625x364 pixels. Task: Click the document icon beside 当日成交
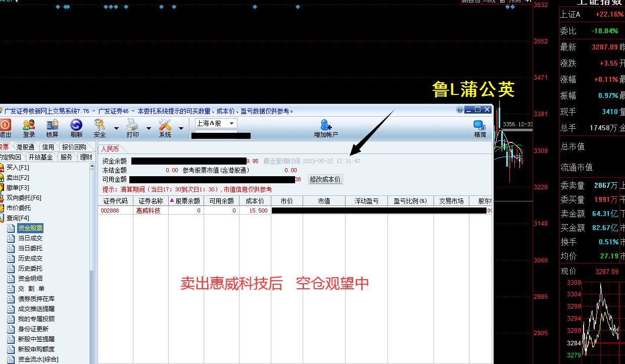(x=11, y=238)
